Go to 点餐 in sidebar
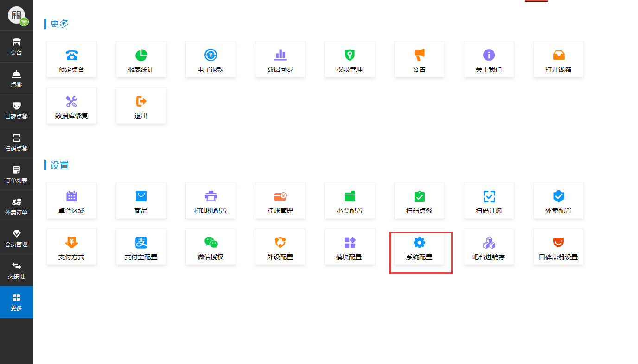This screenshot has height=364, width=638. coord(17,78)
